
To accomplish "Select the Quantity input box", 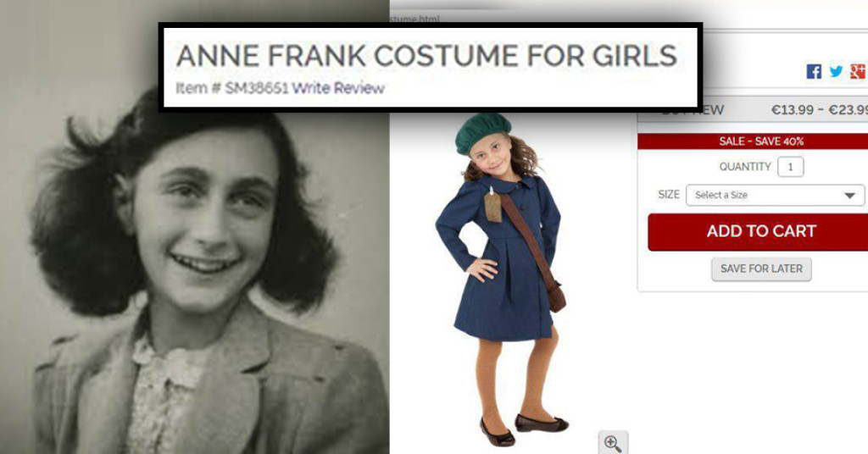I will pyautogui.click(x=791, y=167).
